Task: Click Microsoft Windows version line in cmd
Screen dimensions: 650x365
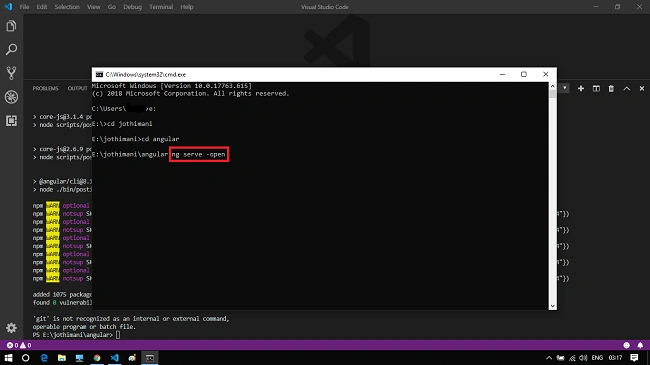Action: (x=172, y=86)
